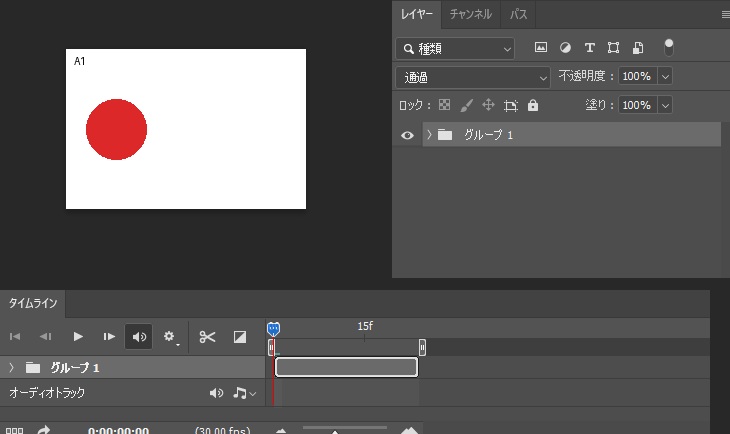The width and height of the screenshot is (730, 434).
Task: Mute the オーディオトラック speaker icon
Action: [x=216, y=393]
